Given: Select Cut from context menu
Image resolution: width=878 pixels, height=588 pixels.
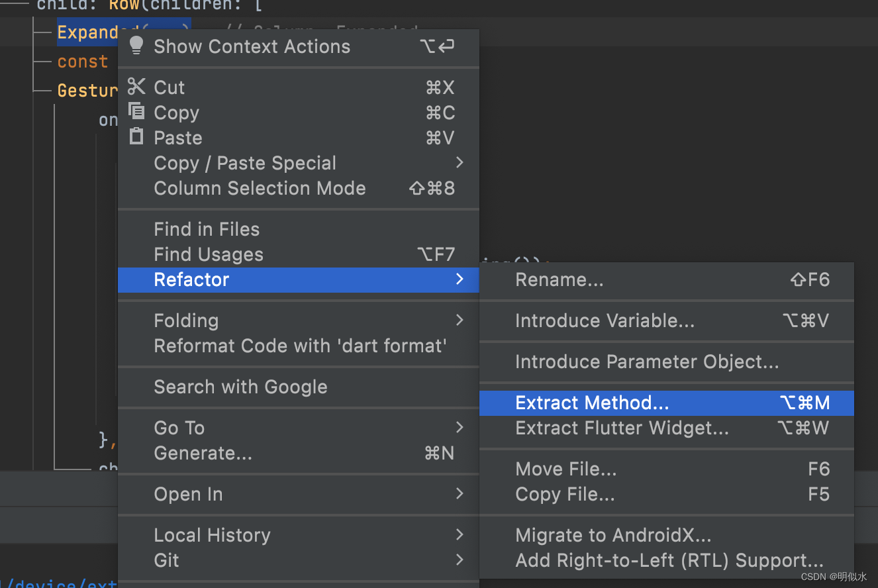Looking at the screenshot, I should pyautogui.click(x=298, y=87).
